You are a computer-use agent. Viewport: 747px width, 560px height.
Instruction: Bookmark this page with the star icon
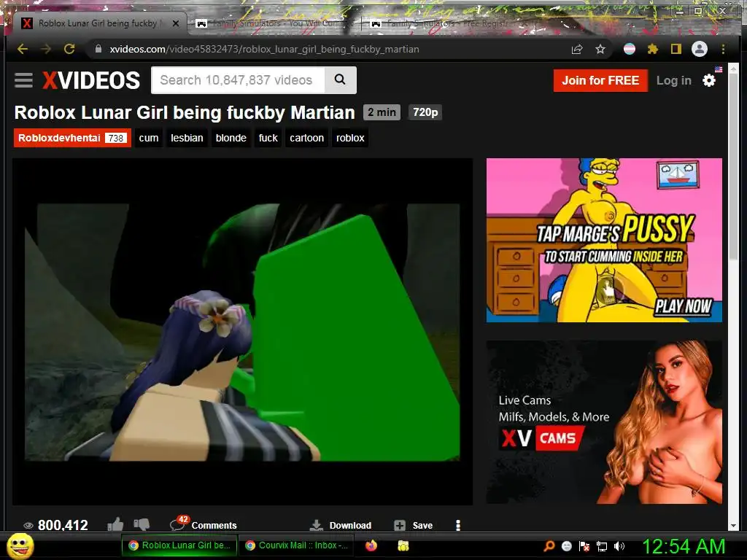click(600, 49)
